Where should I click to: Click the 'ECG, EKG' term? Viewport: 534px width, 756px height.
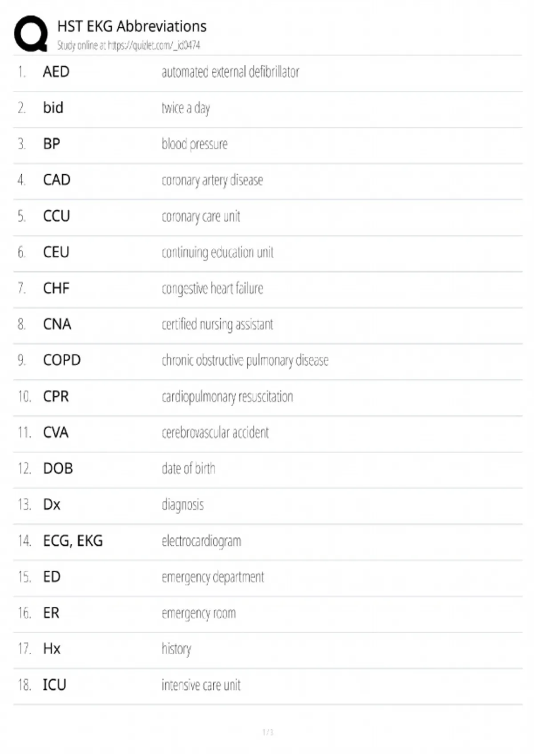(x=73, y=541)
